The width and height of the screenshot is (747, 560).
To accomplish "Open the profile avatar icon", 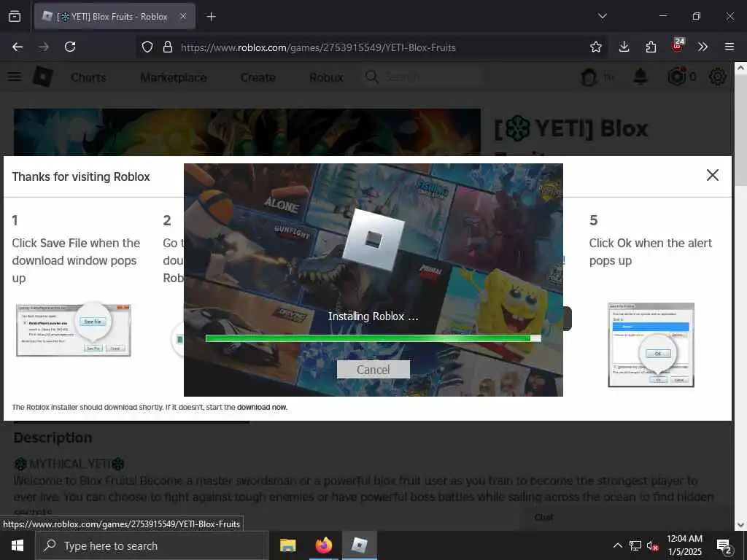I will click(589, 77).
